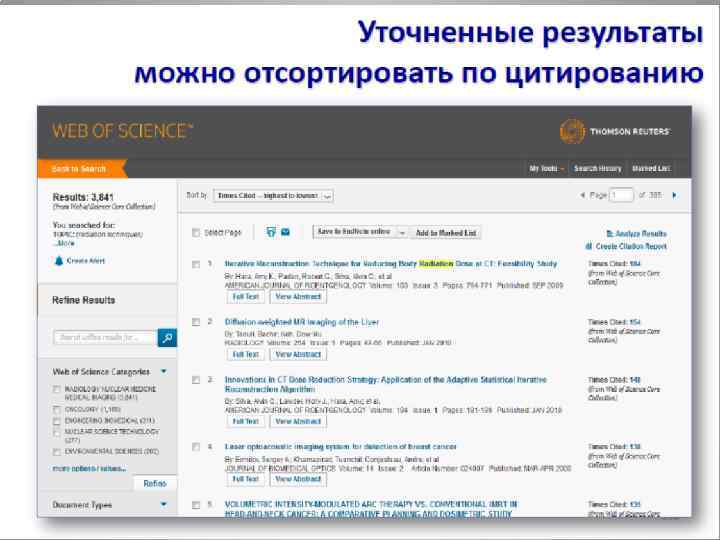Click the search within results field
The width and height of the screenshot is (720, 540).
coord(105,338)
